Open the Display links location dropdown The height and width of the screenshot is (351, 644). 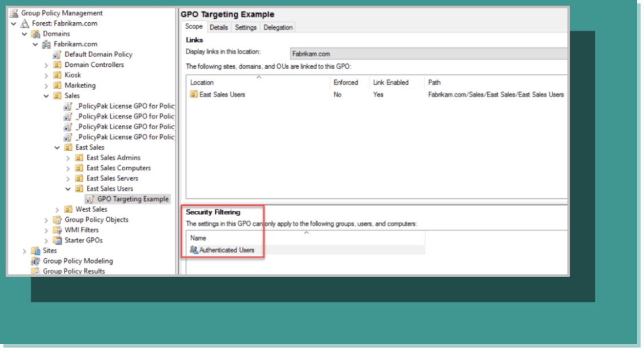(x=429, y=54)
